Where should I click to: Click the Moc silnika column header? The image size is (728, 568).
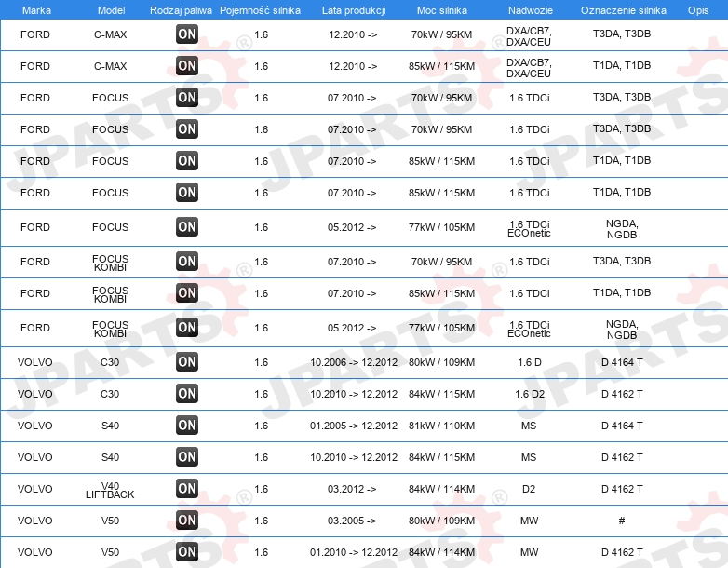click(441, 10)
